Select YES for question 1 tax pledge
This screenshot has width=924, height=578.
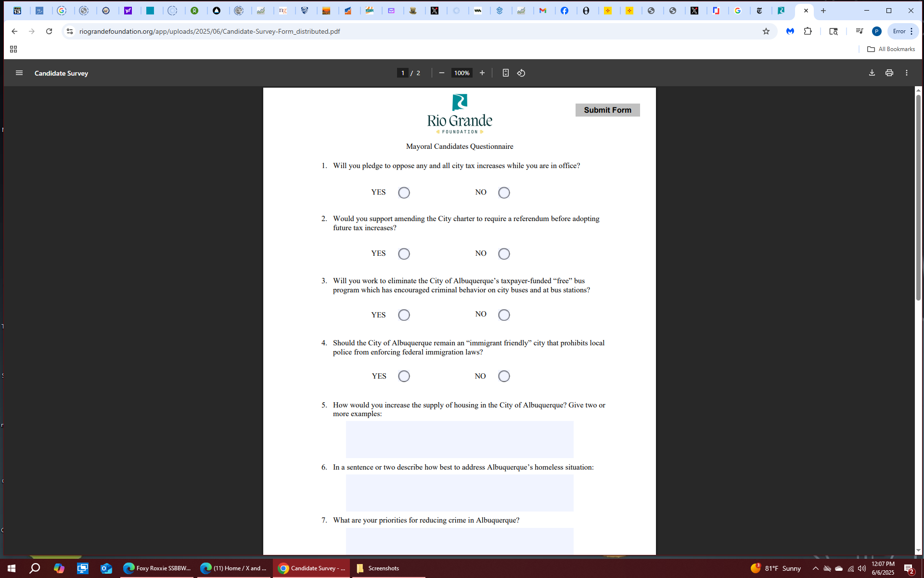tap(404, 193)
